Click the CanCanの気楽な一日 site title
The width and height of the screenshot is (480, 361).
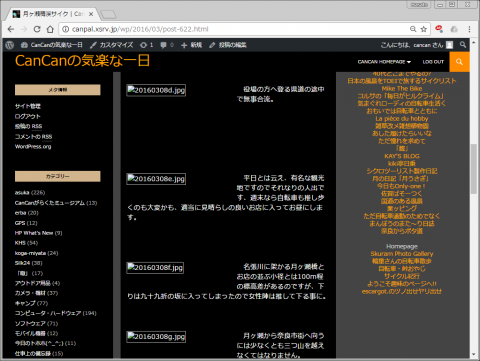point(82,61)
